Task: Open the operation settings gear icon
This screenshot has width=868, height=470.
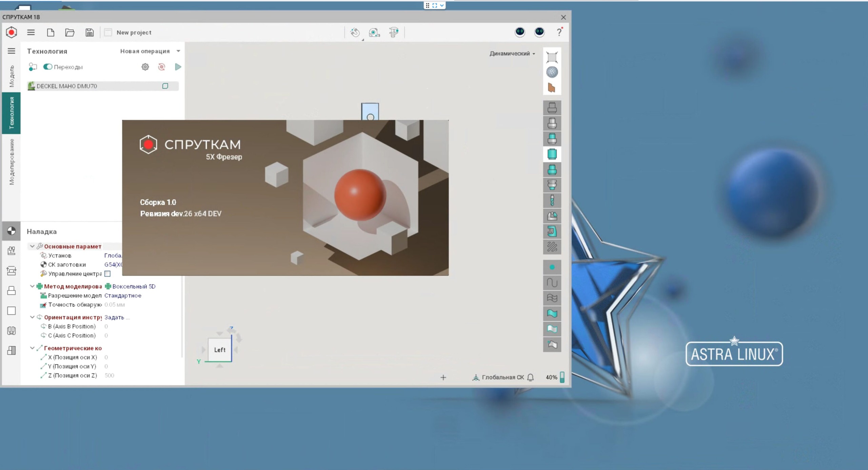Action: pos(145,67)
